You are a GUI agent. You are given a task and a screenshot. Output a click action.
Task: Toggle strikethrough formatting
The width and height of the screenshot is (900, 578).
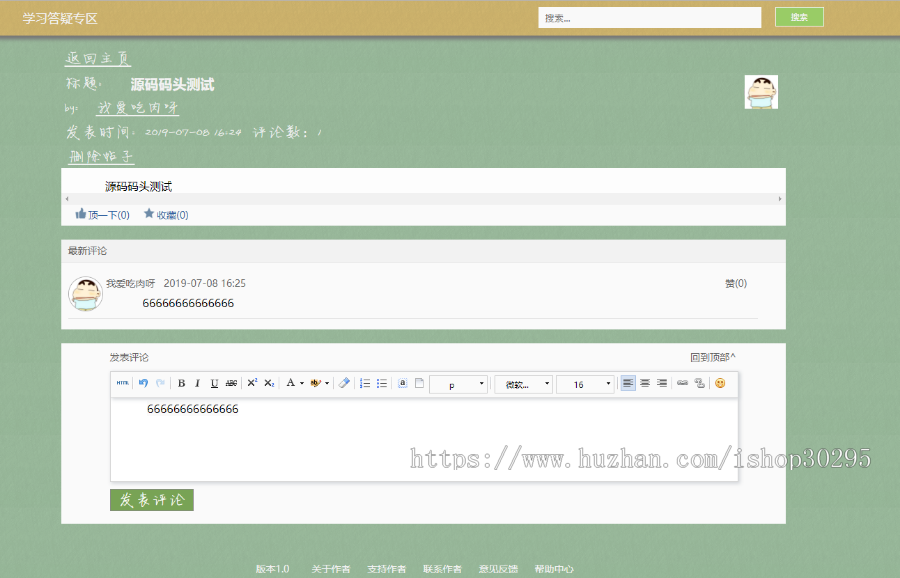pyautogui.click(x=231, y=383)
